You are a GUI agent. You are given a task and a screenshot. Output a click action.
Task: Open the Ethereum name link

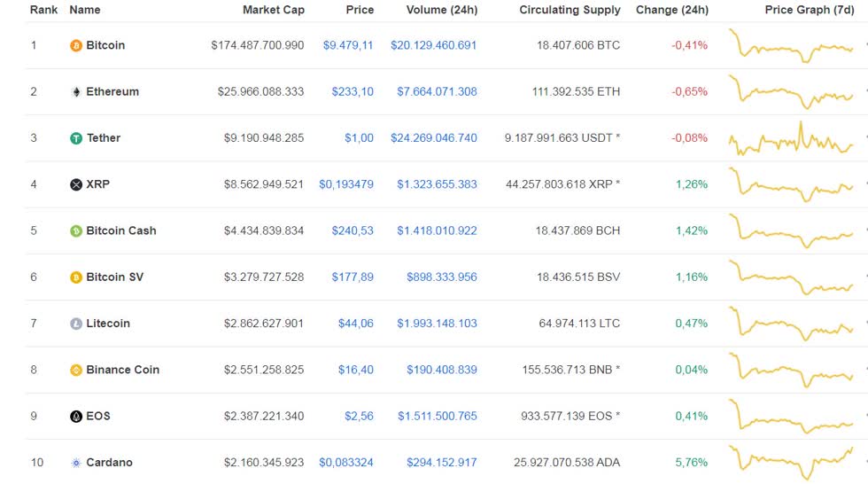tap(112, 92)
